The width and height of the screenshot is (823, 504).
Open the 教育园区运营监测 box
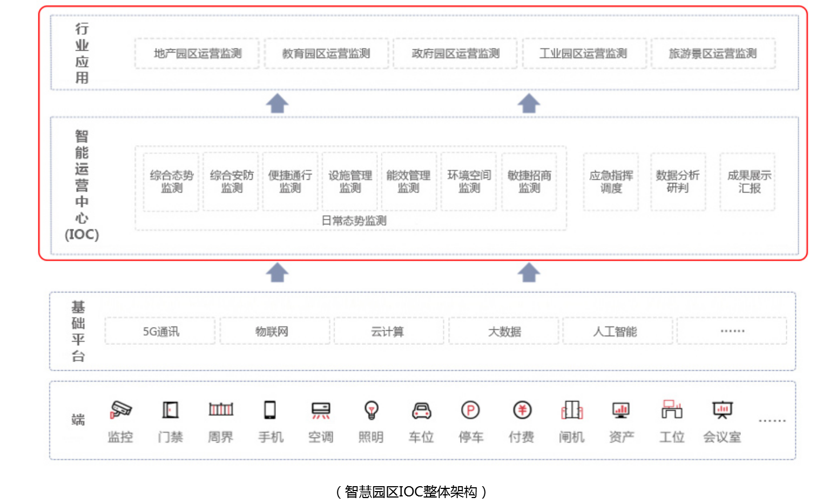tap(326, 53)
